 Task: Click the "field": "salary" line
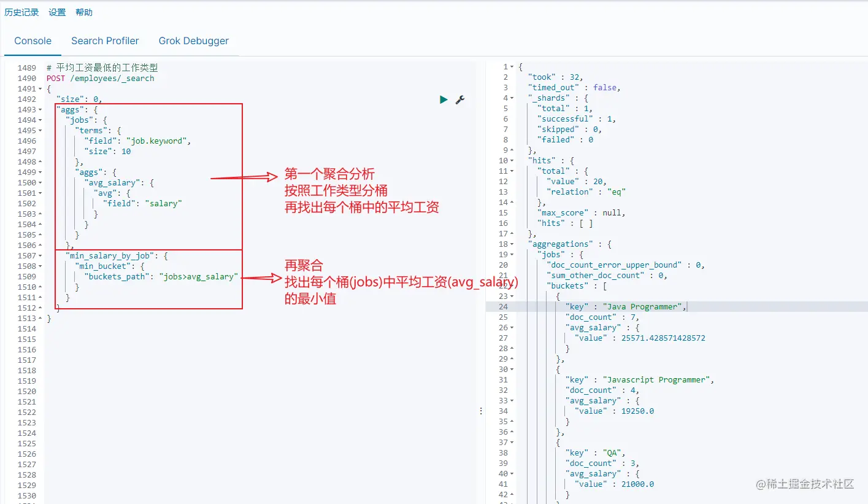143,204
